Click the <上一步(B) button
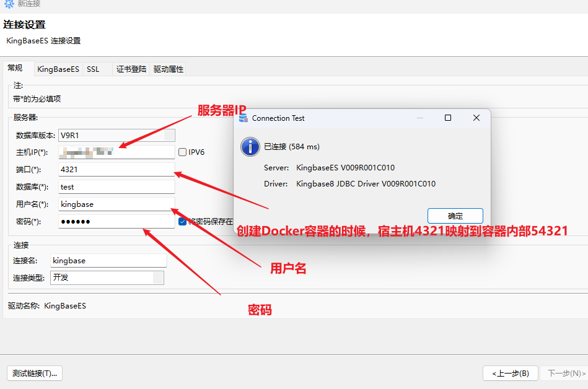This screenshot has width=588, height=389. pyautogui.click(x=511, y=374)
